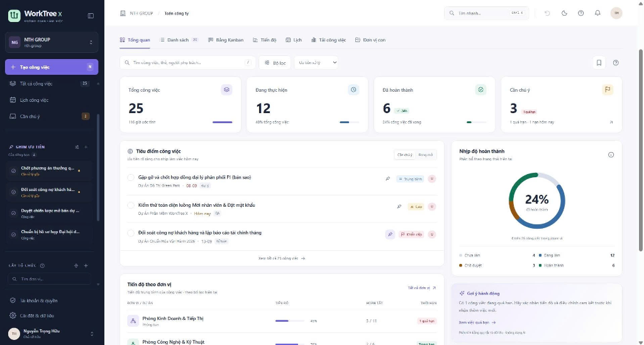The image size is (644, 345).
Task: Toggle dark mode with the moon icon
Action: (564, 13)
